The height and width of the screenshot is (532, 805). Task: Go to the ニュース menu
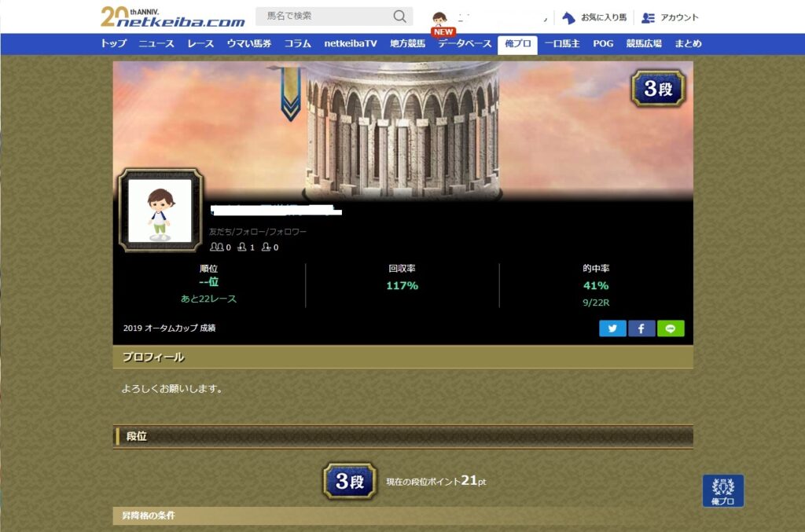pos(156,44)
